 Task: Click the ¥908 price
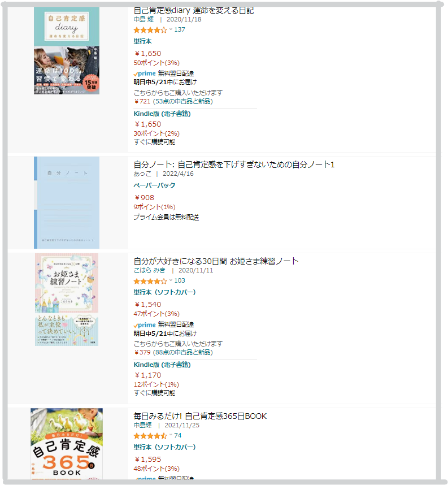tap(144, 198)
